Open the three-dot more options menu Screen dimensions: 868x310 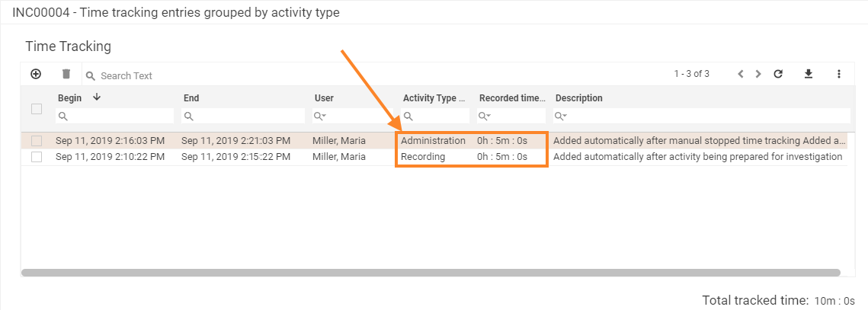(x=838, y=74)
